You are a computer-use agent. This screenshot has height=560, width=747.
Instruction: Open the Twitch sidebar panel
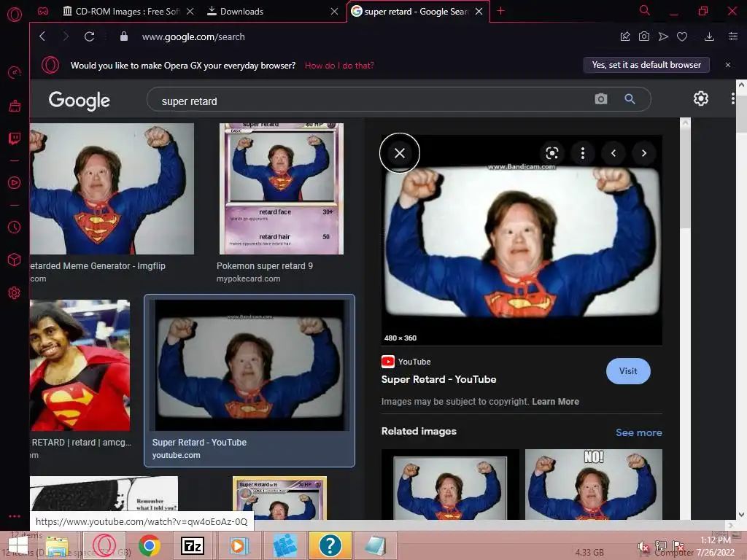tap(15, 139)
